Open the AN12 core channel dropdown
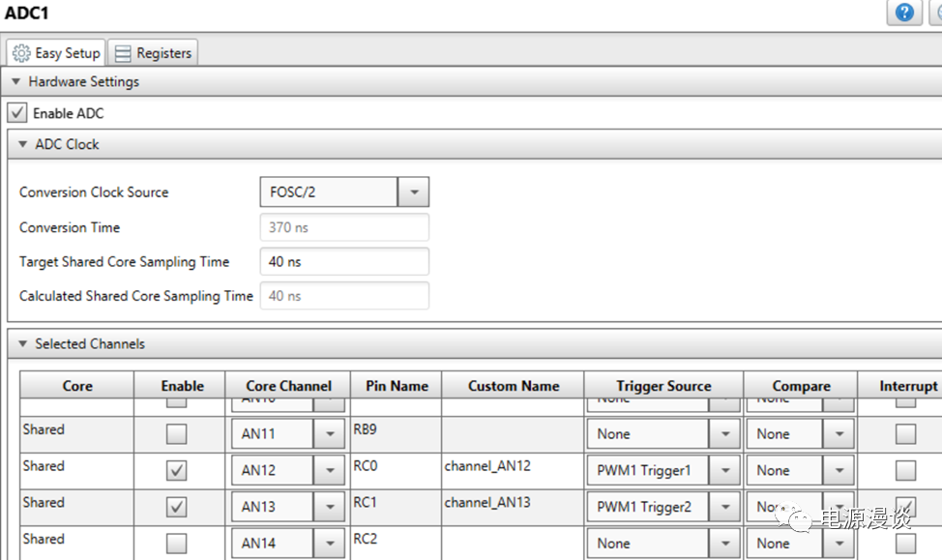Screen dimensions: 942x560 (329, 471)
